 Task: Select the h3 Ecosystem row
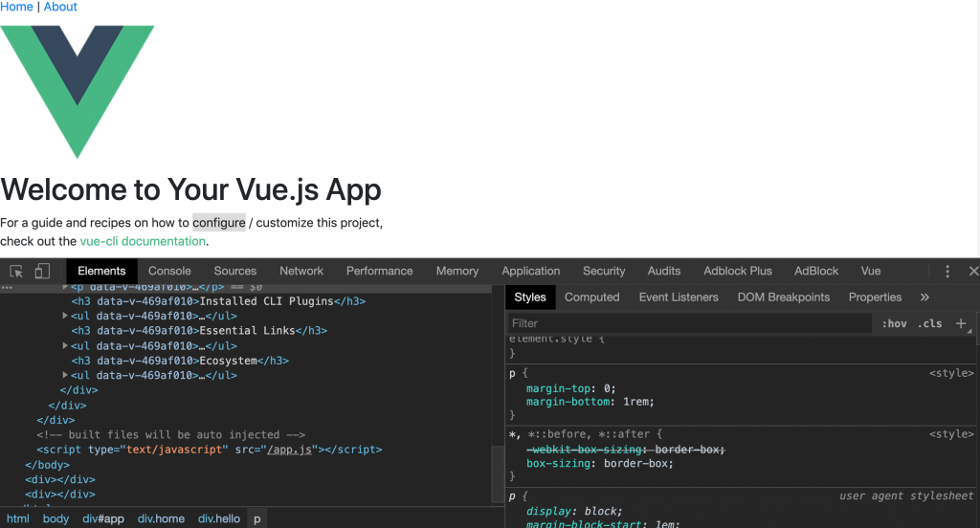pos(179,361)
